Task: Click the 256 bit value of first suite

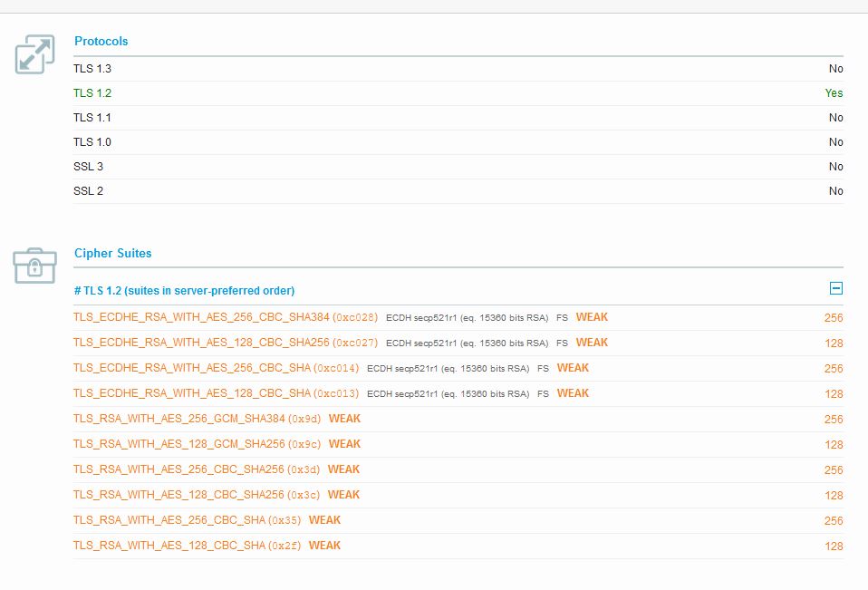Action: 834,318
